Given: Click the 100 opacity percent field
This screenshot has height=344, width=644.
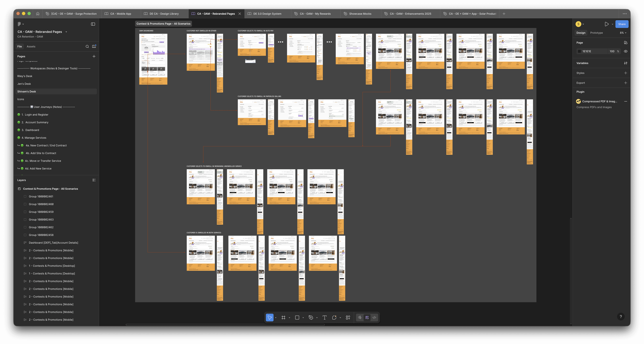Looking at the screenshot, I should (x=612, y=51).
